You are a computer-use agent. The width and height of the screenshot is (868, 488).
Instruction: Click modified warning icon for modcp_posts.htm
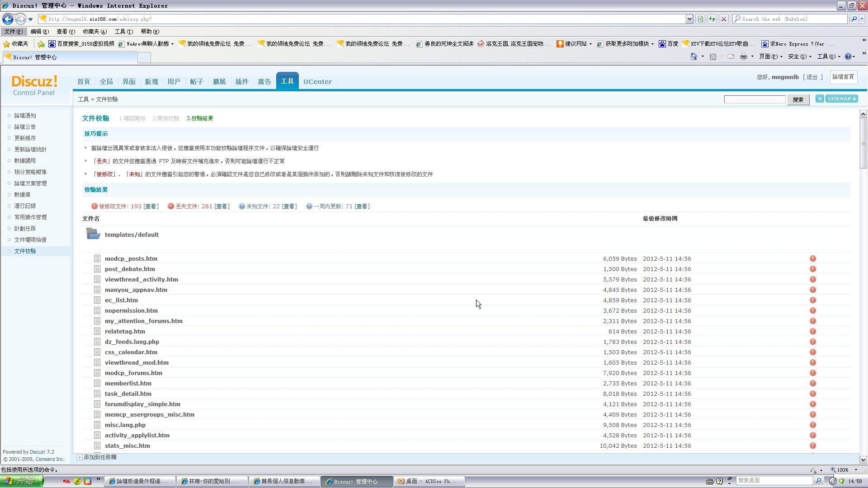(x=812, y=258)
